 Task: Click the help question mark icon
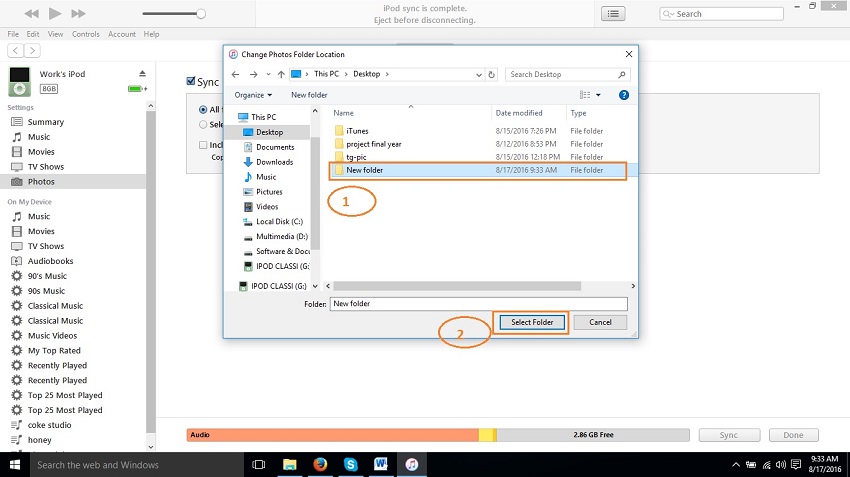click(x=624, y=95)
